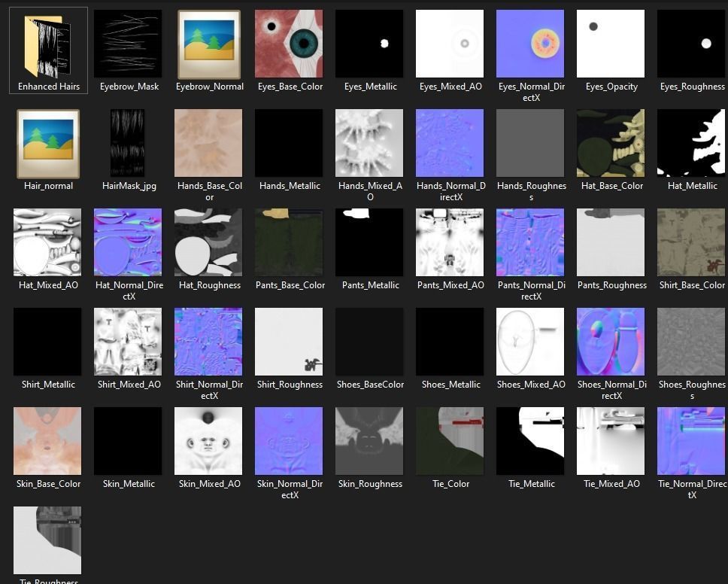Click the Shoes_Mixed_AO thumbnail

point(530,342)
